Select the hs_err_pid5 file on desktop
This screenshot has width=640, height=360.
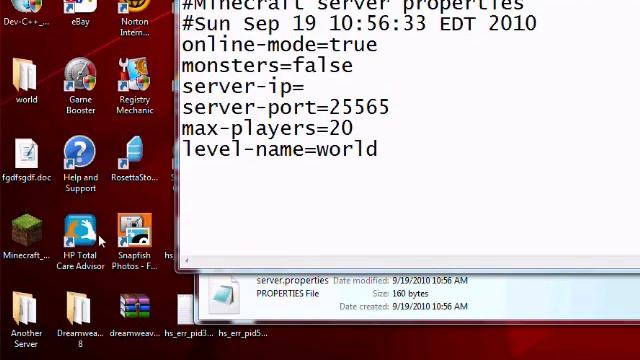pyautogui.click(x=242, y=333)
